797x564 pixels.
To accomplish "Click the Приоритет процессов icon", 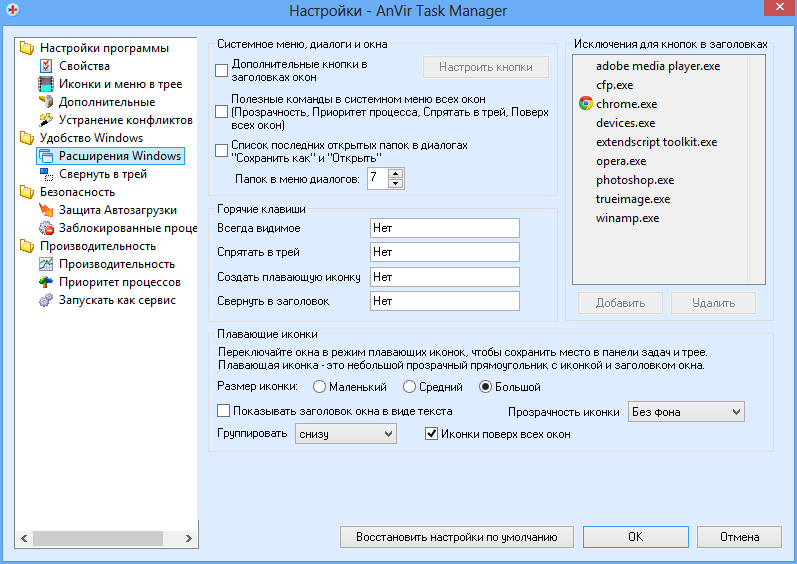I will (46, 282).
